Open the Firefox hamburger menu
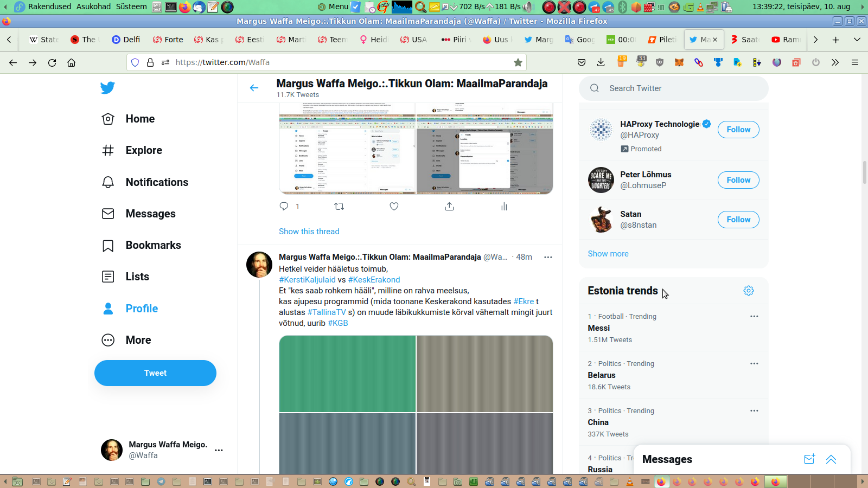This screenshot has width=868, height=488. 855,62
